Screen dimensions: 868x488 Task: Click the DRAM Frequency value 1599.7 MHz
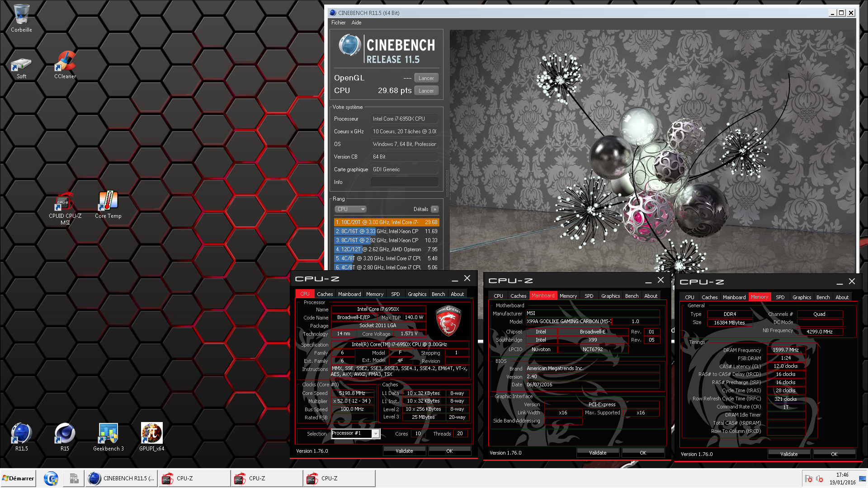click(x=786, y=350)
